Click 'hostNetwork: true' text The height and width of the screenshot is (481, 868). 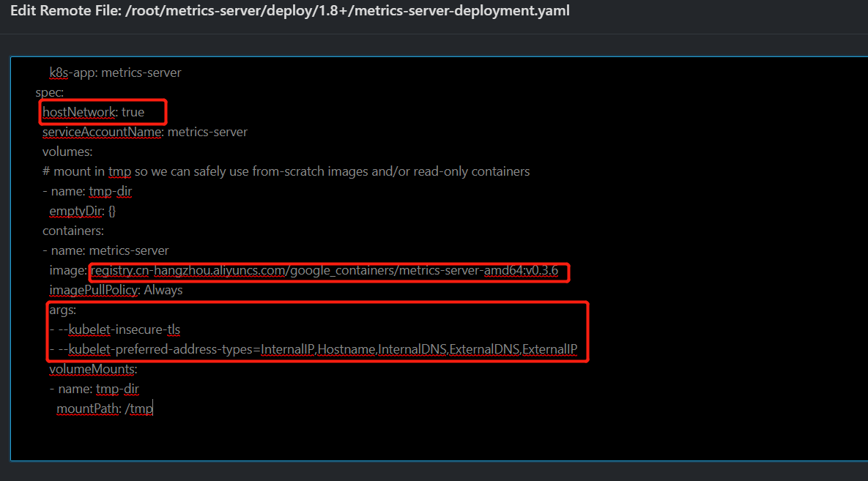pos(94,112)
